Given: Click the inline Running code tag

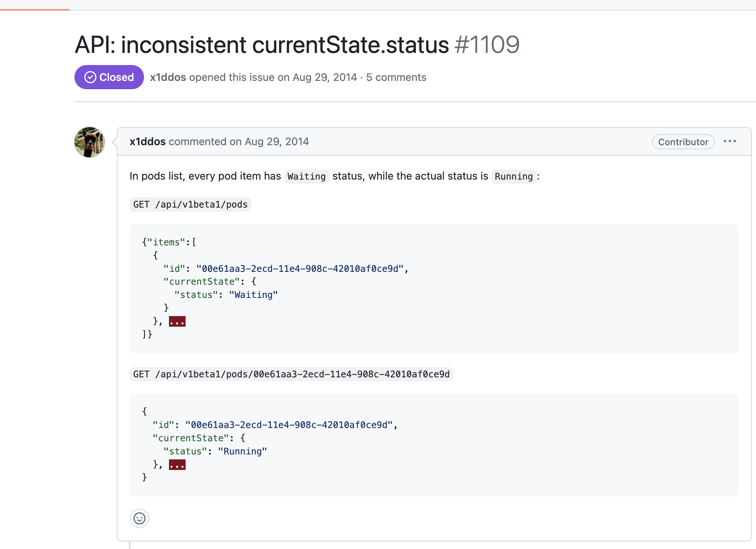Looking at the screenshot, I should pyautogui.click(x=513, y=176).
